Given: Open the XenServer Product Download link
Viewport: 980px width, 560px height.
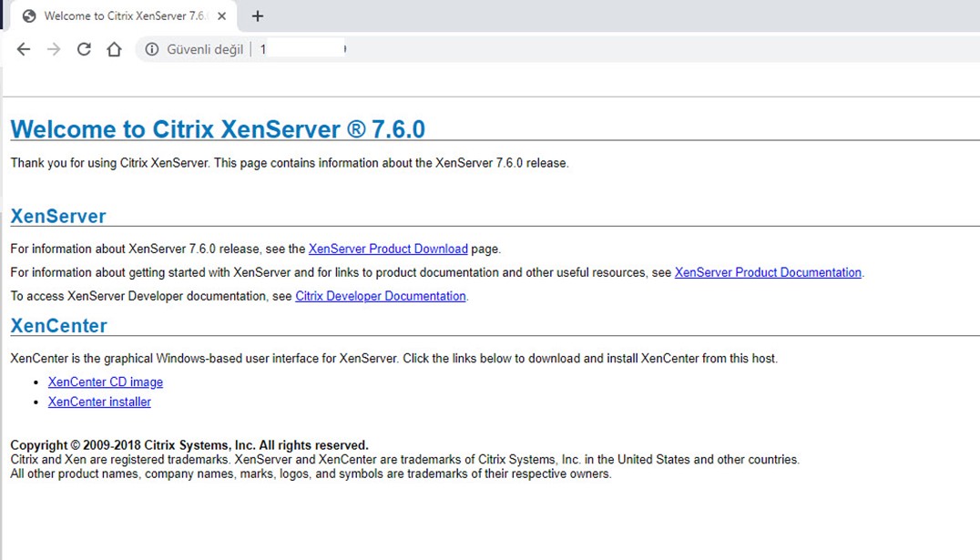Looking at the screenshot, I should tap(387, 249).
